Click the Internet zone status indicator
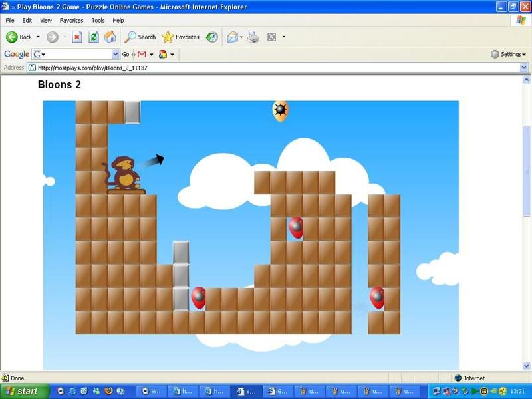Screen dimensions: 532x399 pyautogui.click(x=469, y=378)
